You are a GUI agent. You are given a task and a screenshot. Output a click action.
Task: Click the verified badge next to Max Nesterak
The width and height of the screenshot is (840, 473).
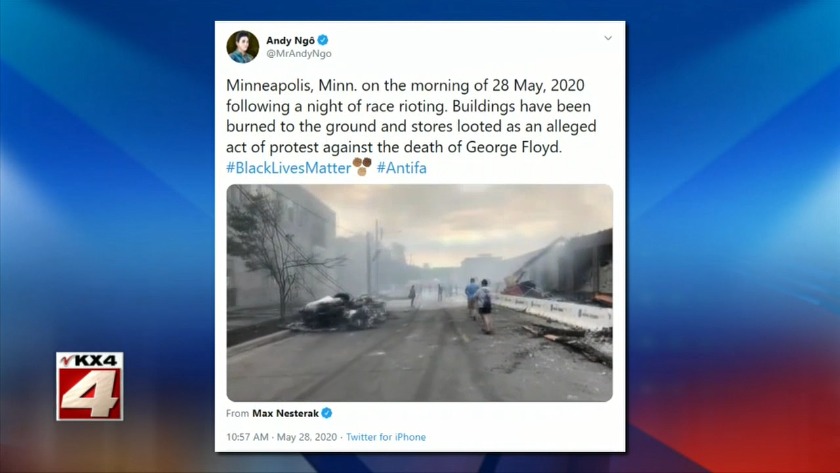(327, 413)
